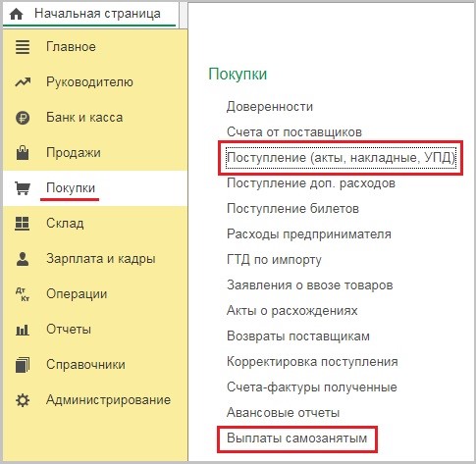Viewport: 476px width, 464px height.
Task: Click the trend chart icon for Руководителю
Action: click(23, 82)
